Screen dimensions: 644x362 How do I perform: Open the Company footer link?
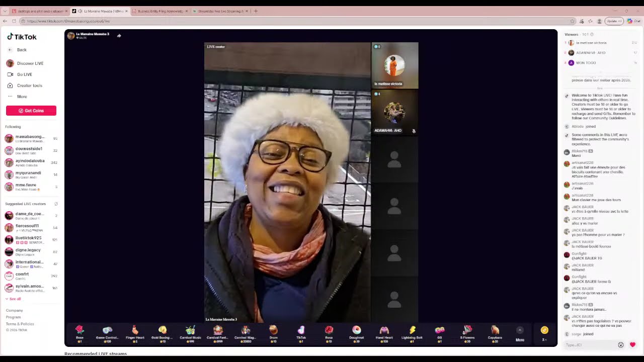[14, 310]
